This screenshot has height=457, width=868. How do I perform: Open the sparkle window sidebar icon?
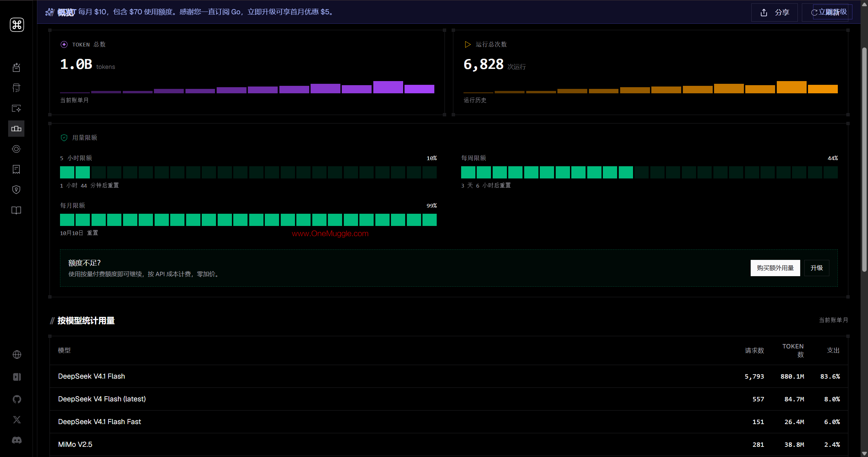pyautogui.click(x=16, y=108)
